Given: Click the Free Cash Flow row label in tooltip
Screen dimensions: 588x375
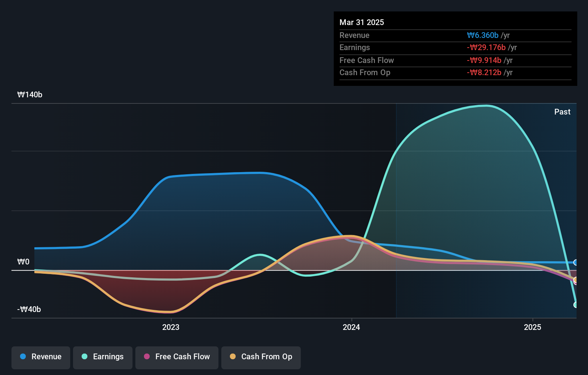Looking at the screenshot, I should pyautogui.click(x=367, y=60).
